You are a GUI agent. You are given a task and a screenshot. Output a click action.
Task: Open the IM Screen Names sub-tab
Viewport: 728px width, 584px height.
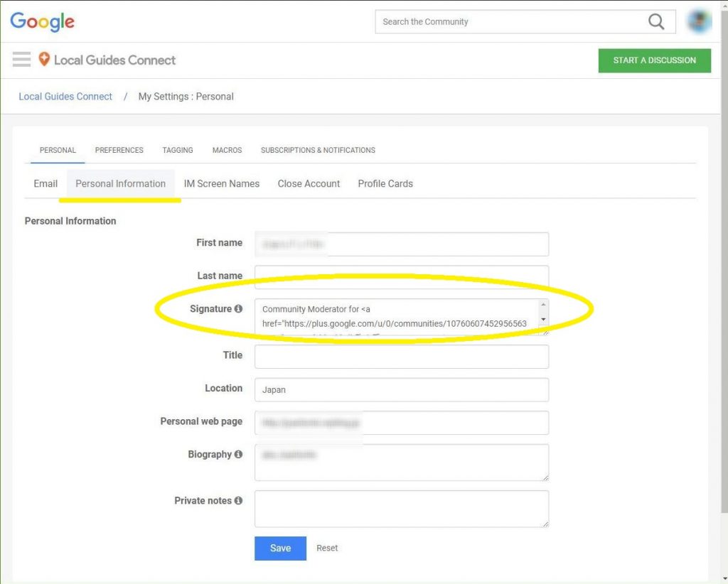(222, 184)
